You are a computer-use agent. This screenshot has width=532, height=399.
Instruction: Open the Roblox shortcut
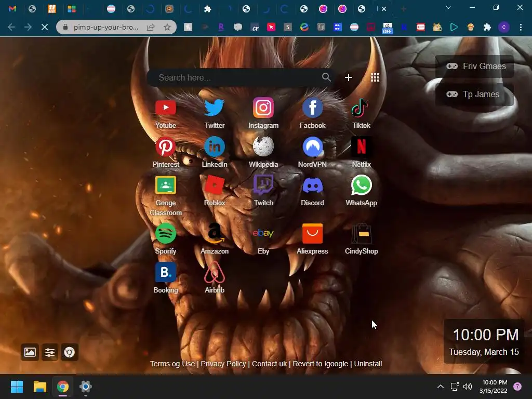215,191
